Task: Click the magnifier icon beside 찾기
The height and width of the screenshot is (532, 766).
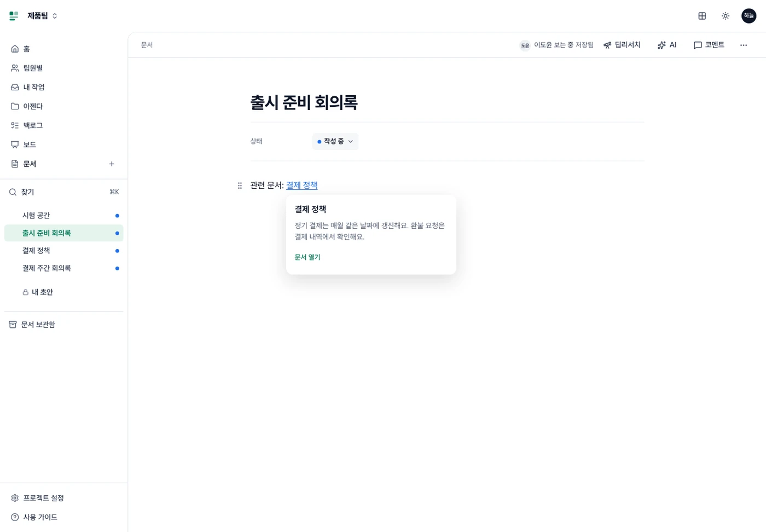Action: tap(13, 192)
